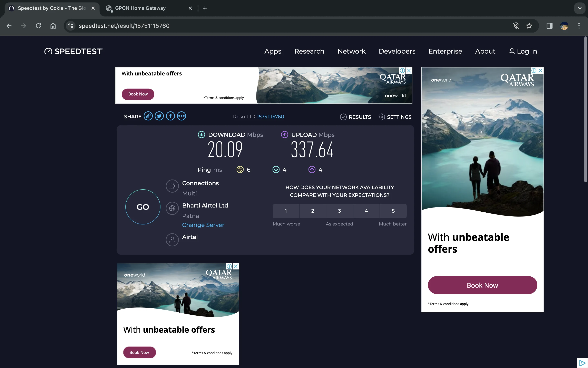This screenshot has height=368, width=588.
Task: Expand the tab search dropdown
Action: [x=580, y=8]
